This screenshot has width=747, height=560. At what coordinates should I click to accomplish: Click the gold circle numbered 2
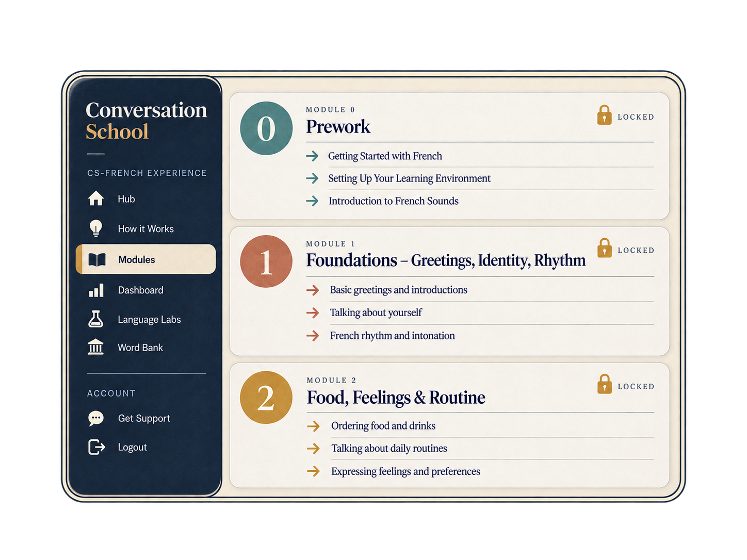pos(266,398)
